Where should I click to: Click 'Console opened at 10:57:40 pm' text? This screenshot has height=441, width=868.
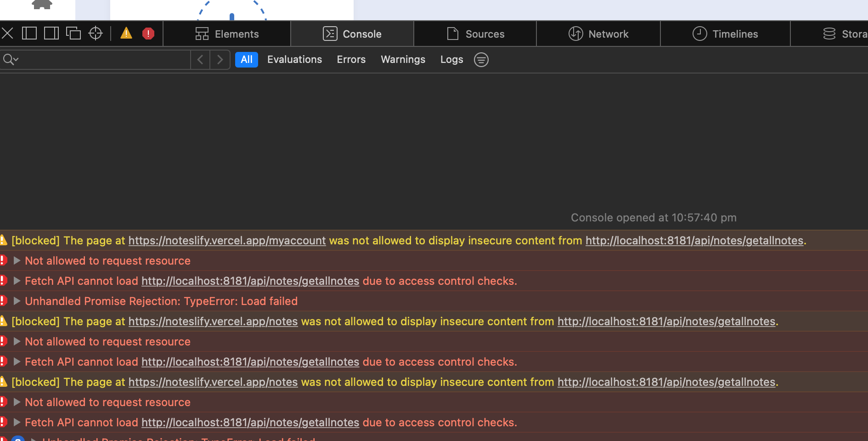click(x=654, y=218)
